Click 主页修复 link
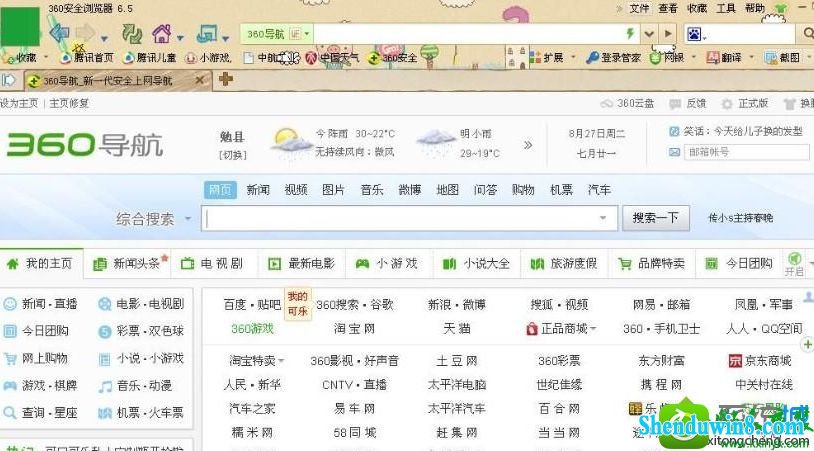Viewport: 814px width, 451px height. pos(69,103)
